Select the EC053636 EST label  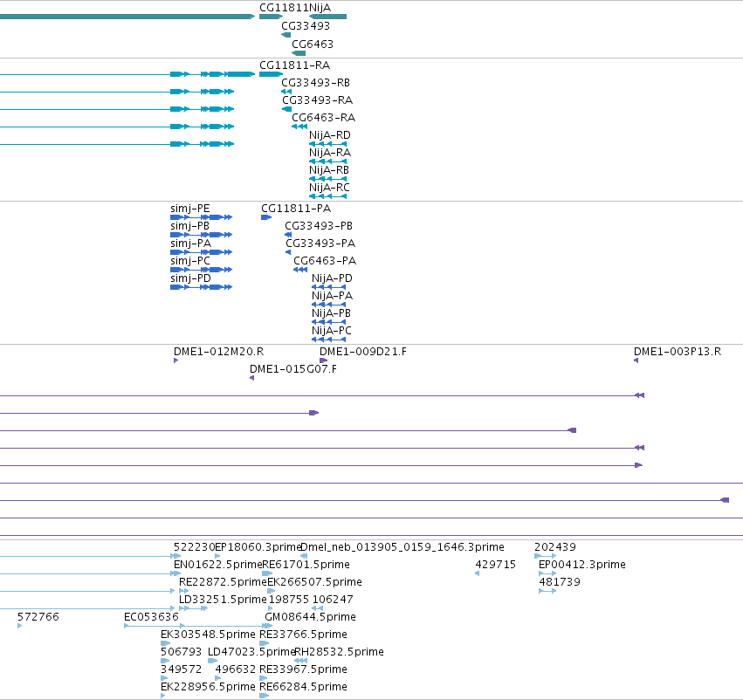(151, 616)
